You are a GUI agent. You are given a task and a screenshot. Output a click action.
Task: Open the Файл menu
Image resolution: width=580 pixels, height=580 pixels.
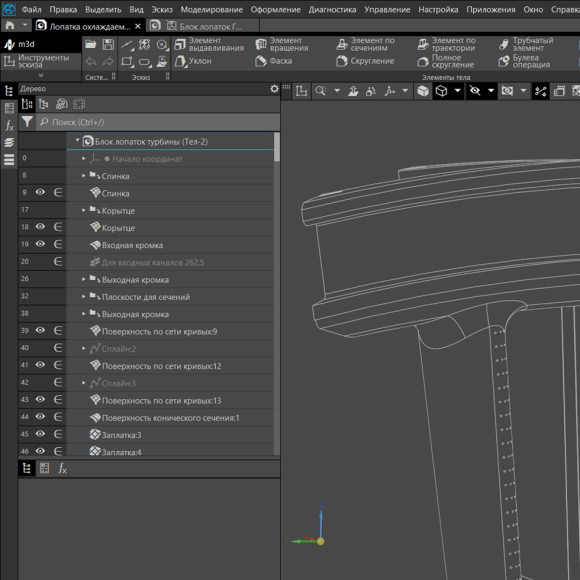pos(31,10)
